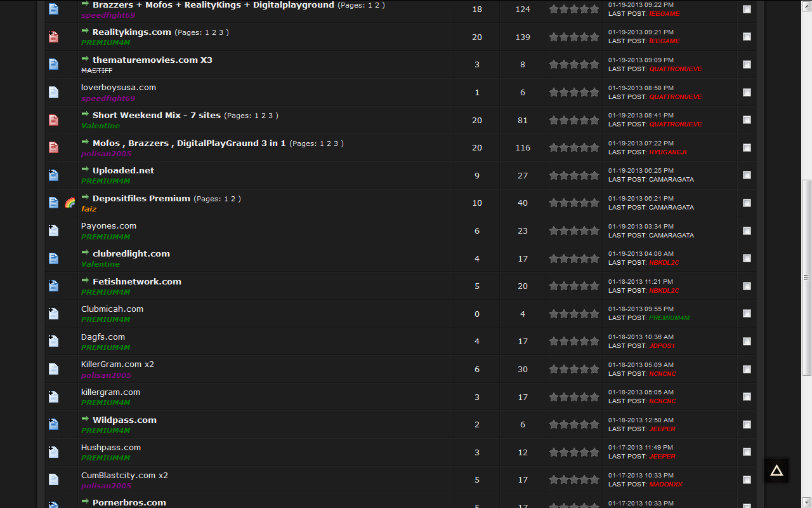Click the scroll-to-top triangle button

coord(776,471)
